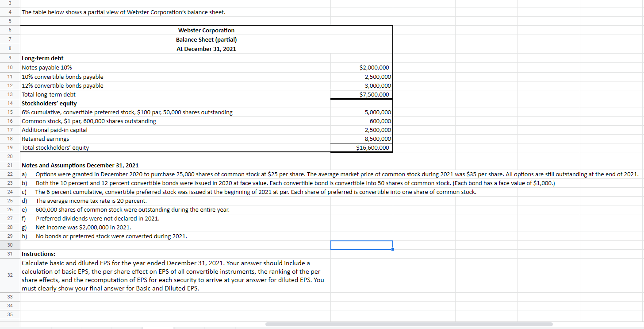Click the '12% convertible bonds payable' label
The width and height of the screenshot is (644, 329).
62,85
